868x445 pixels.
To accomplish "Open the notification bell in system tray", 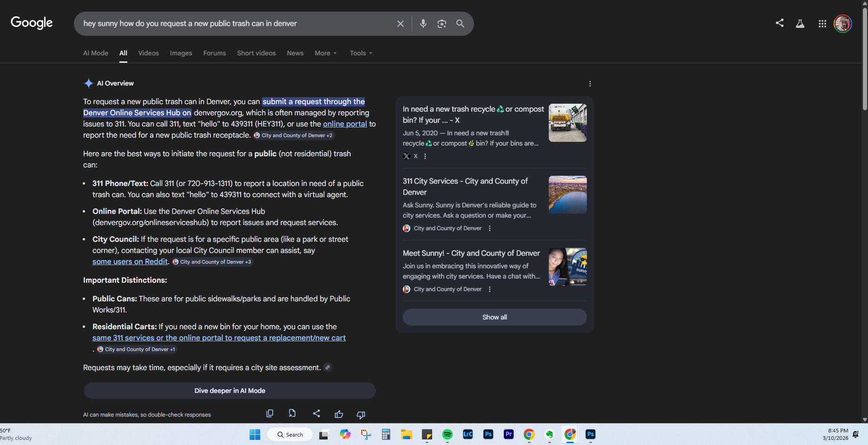I will pyautogui.click(x=856, y=434).
